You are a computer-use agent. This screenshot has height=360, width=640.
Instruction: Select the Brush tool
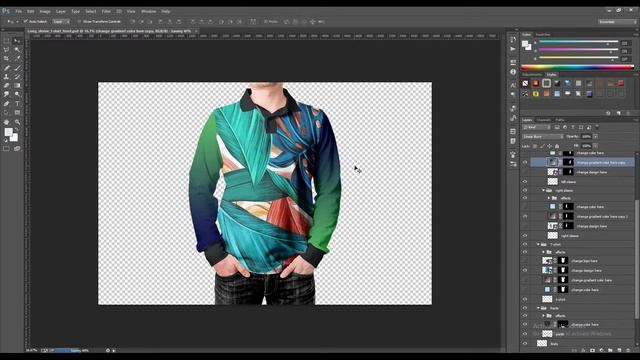click(17, 68)
